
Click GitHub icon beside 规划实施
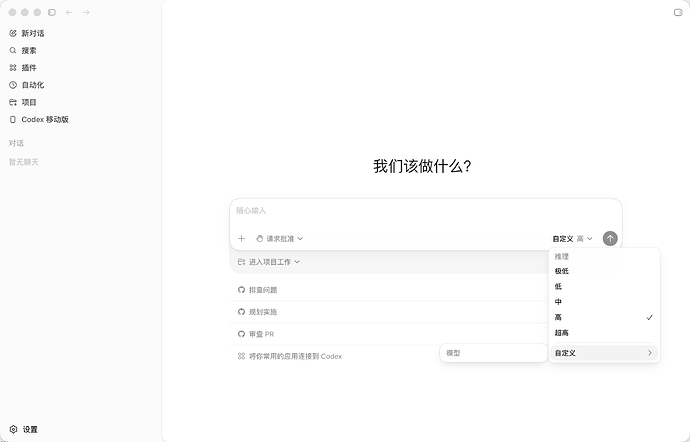pos(241,312)
